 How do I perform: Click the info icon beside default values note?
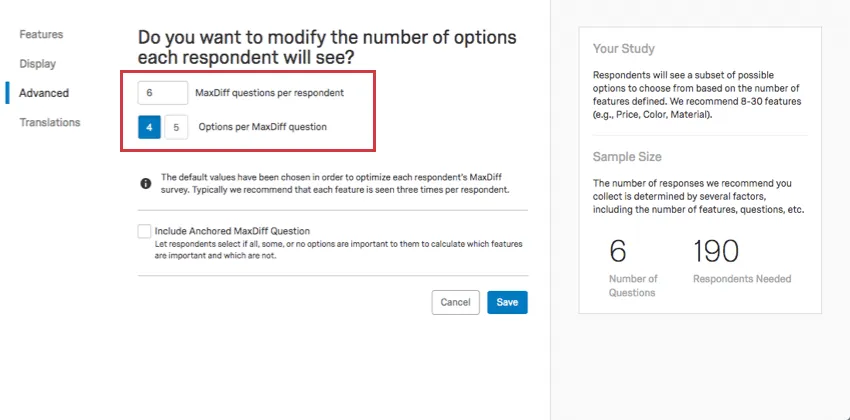pyautogui.click(x=146, y=183)
